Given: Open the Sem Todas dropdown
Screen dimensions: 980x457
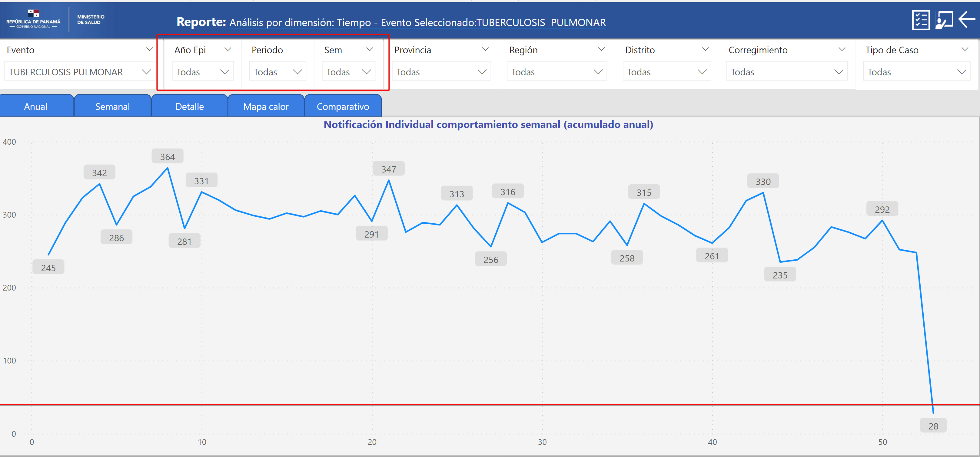Looking at the screenshot, I should click(x=348, y=72).
